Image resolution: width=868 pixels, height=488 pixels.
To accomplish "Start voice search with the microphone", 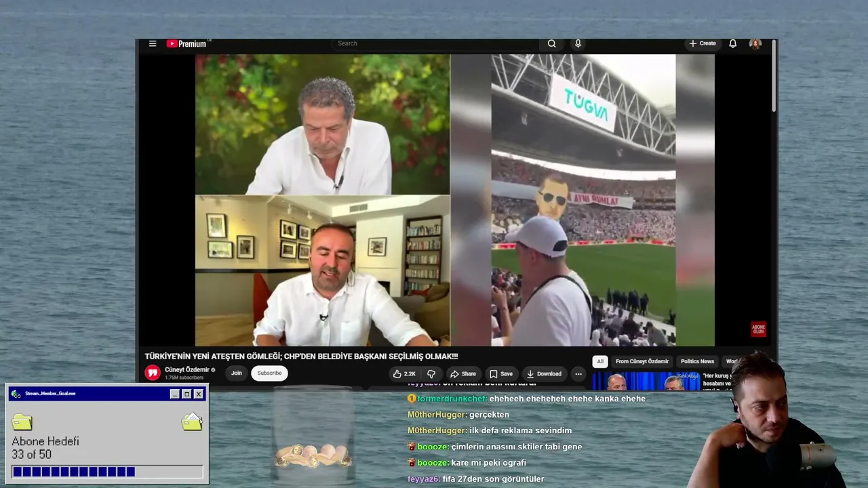I will point(578,43).
